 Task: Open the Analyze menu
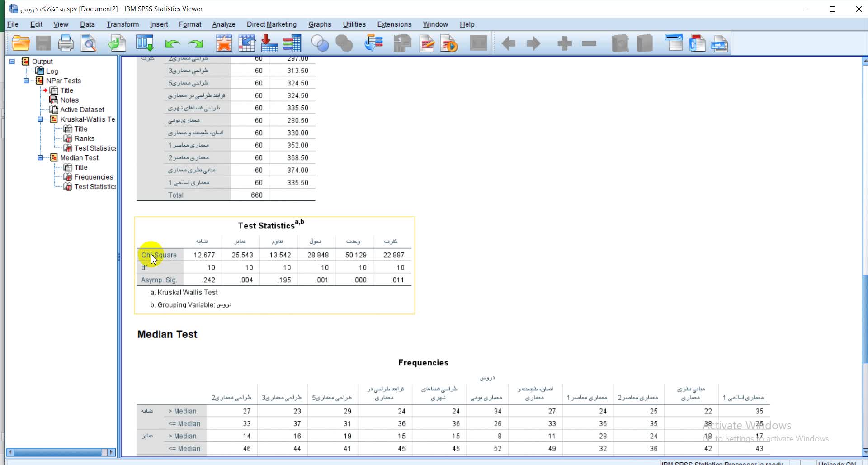pos(223,24)
